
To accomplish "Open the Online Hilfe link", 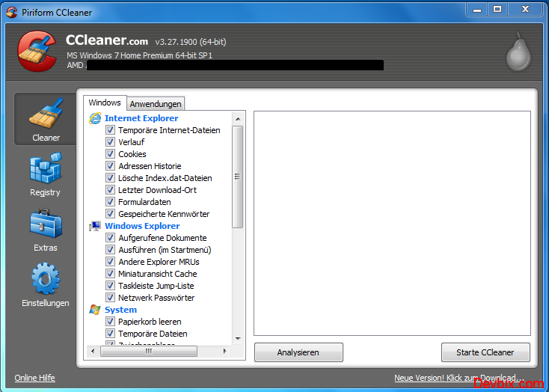I will [34, 378].
